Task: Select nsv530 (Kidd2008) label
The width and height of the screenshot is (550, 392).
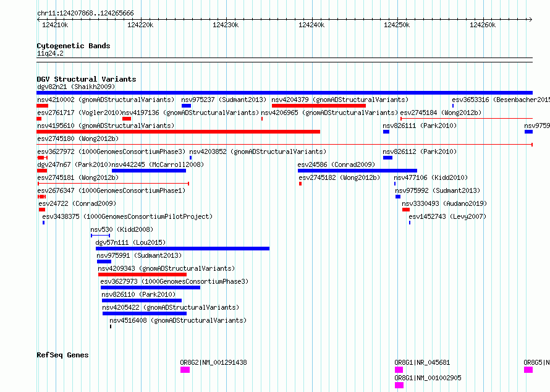Action: point(122,229)
